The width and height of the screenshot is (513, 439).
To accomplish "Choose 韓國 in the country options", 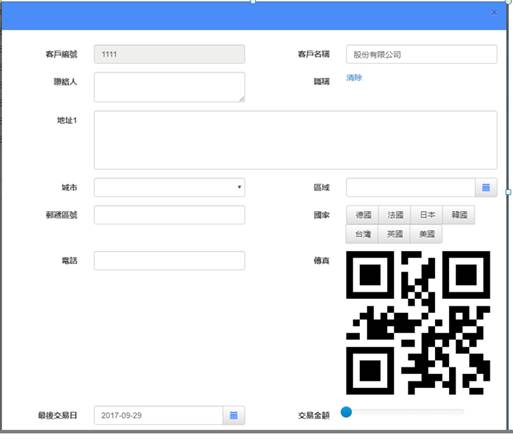I will pos(459,215).
